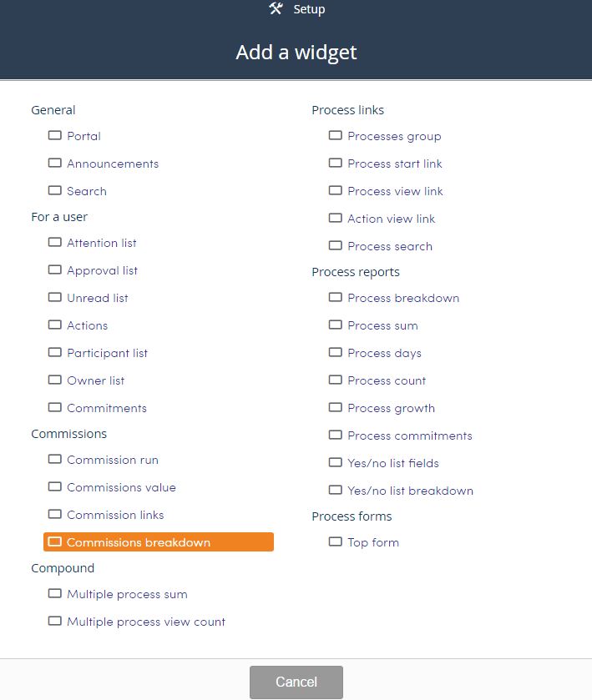Image resolution: width=592 pixels, height=700 pixels.
Task: Select the Participant list widget
Action: pos(55,352)
